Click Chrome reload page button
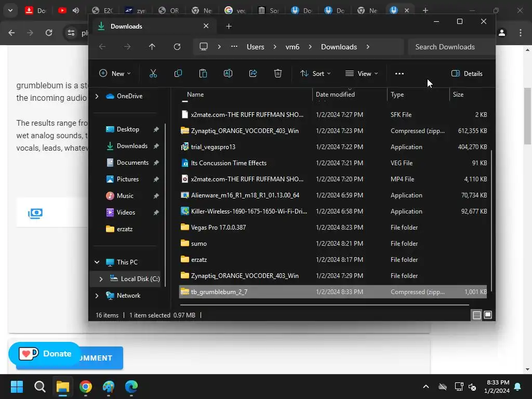The image size is (532, 399). coord(49,33)
